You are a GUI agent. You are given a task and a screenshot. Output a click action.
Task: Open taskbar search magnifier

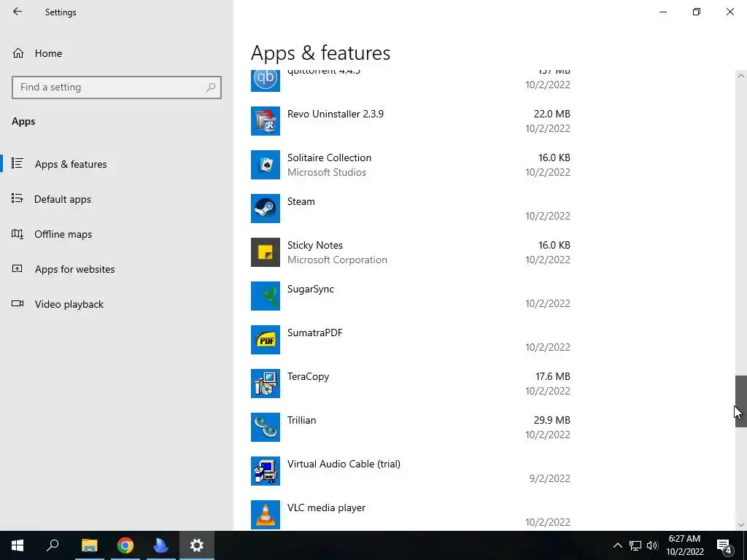53,545
